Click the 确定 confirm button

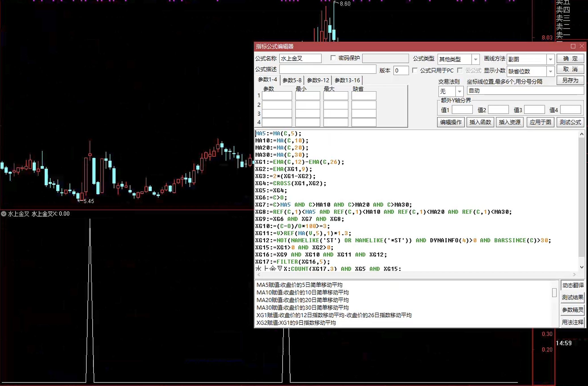coord(570,58)
